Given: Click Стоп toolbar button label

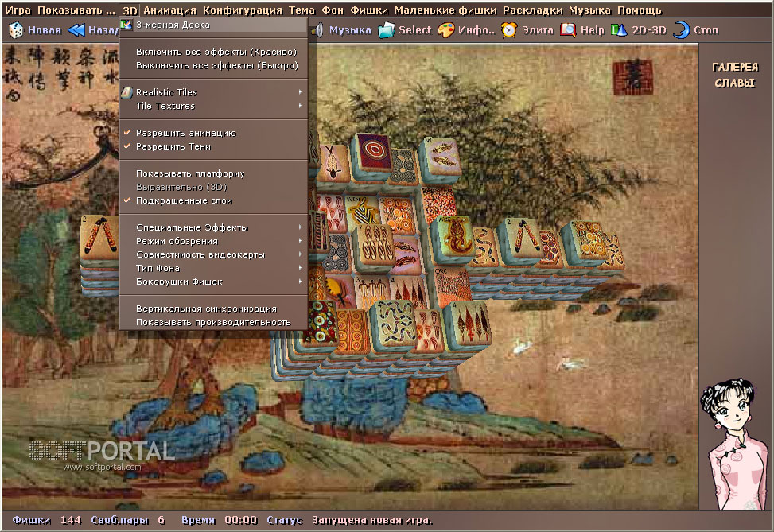Looking at the screenshot, I should coord(706,30).
